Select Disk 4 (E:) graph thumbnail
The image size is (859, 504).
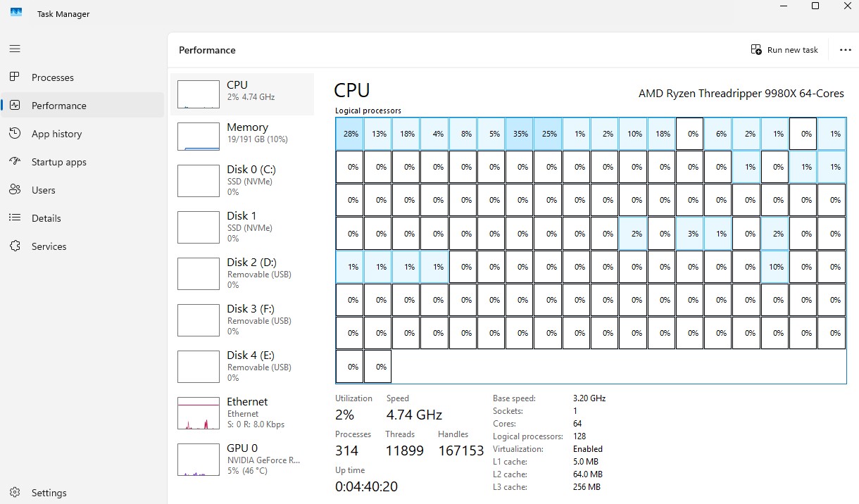198,367
